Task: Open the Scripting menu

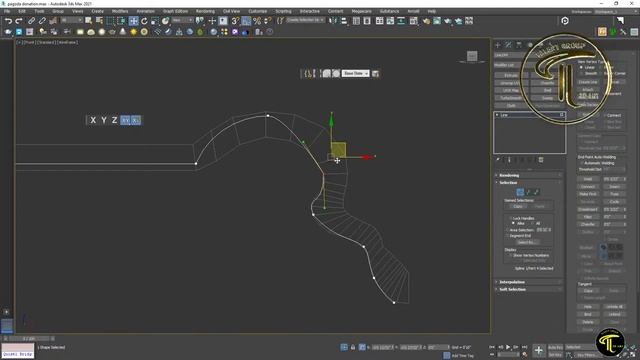Action: [283, 11]
